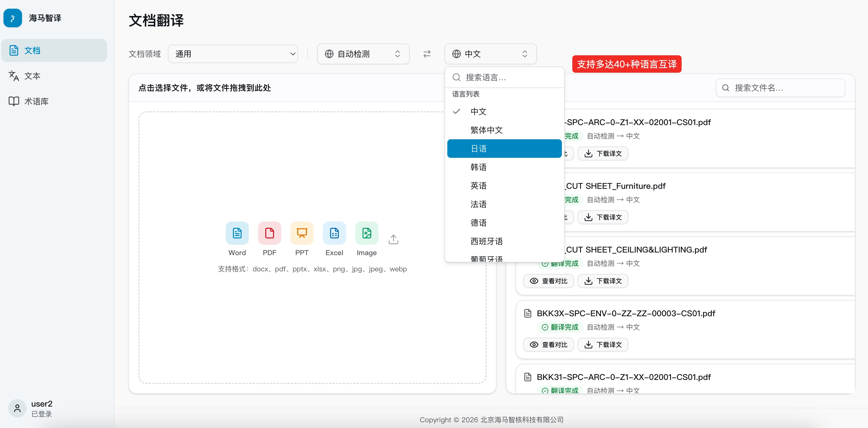Open the 自动检测 source language selector
Screen dimensions: 868x428
pos(363,54)
